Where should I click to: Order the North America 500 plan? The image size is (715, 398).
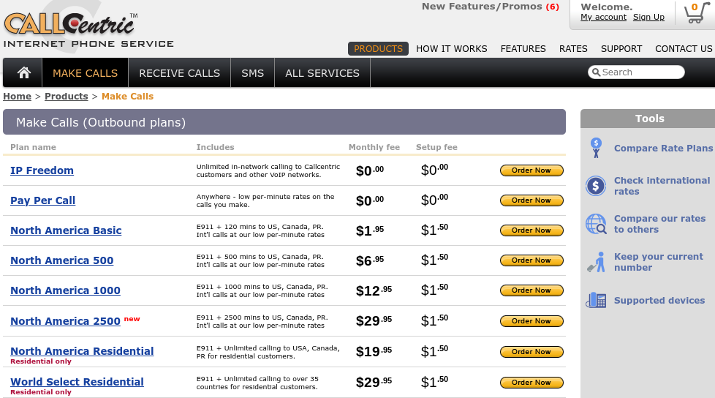[x=532, y=260]
